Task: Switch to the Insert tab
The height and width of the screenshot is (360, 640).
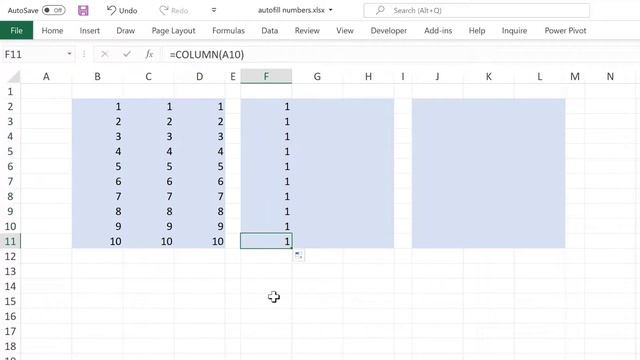Action: 89,31
